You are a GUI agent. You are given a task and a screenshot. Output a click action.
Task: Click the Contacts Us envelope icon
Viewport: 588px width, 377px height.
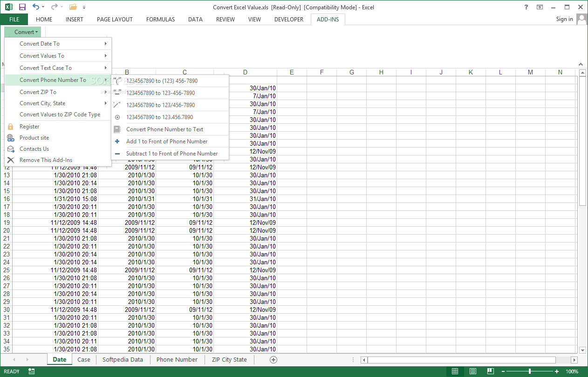pyautogui.click(x=11, y=149)
